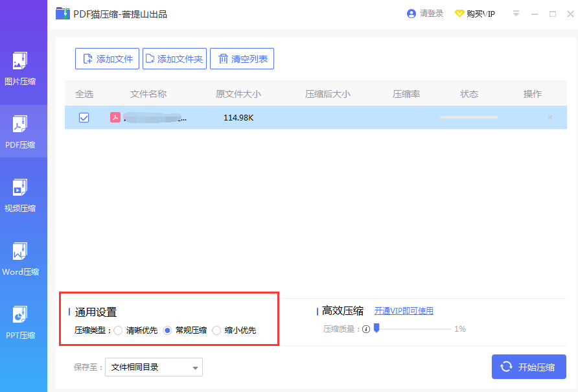The image size is (578, 392).
Task: Click the 压缩率 column header
Action: click(x=406, y=94)
